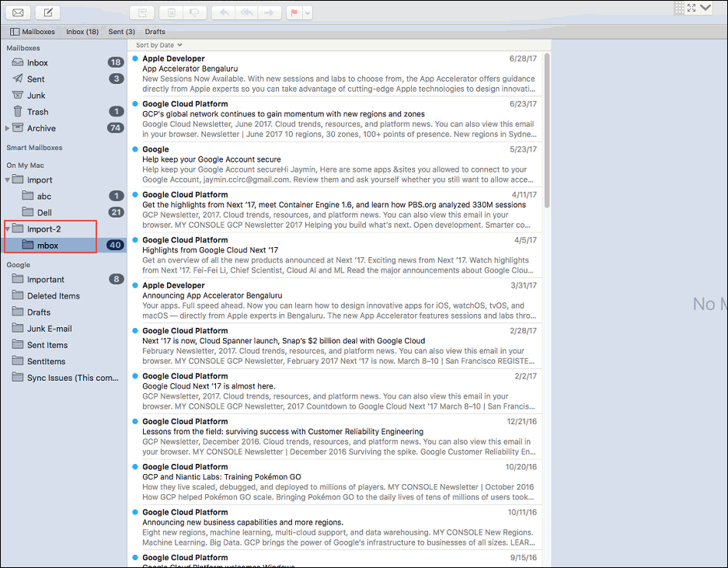Click the Get Mail envelope icon
The image size is (728, 568).
18,12
